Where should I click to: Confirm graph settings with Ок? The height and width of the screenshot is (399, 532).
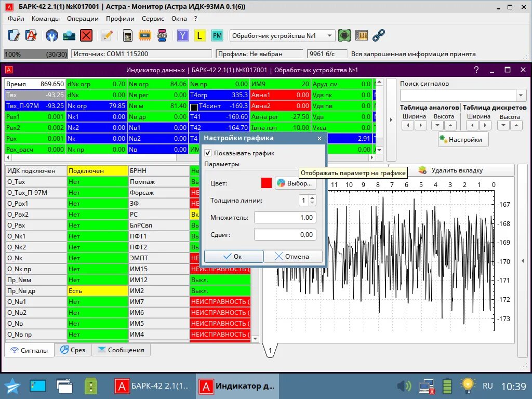[x=233, y=257]
